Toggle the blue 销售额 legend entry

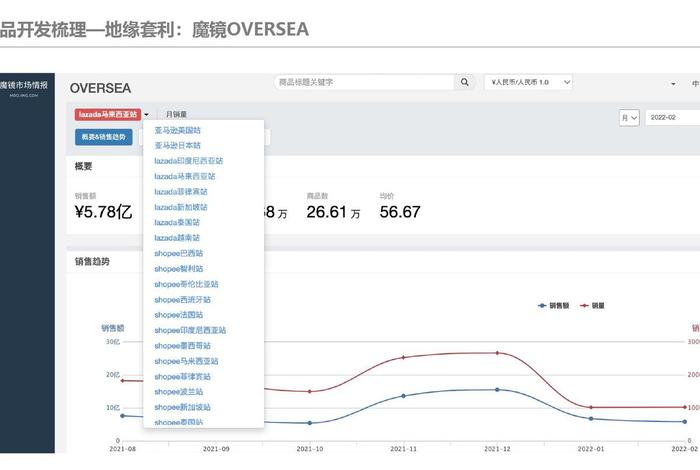pos(554,306)
